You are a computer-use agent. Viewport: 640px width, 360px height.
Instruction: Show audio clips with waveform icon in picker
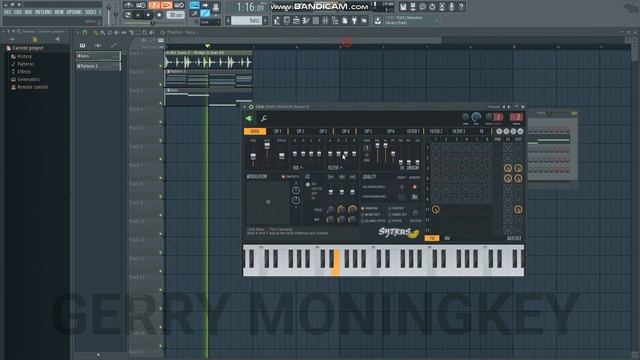coord(98,45)
